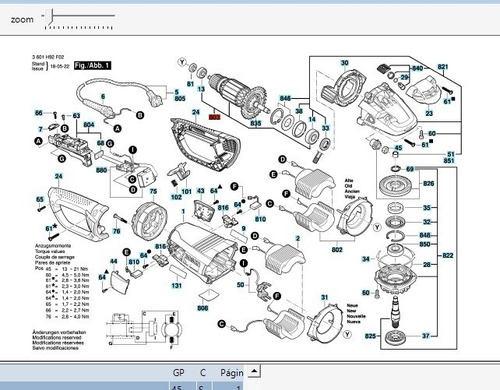Select part label 101 under the lever
The height and width of the screenshot is (390, 500).
(x=187, y=192)
